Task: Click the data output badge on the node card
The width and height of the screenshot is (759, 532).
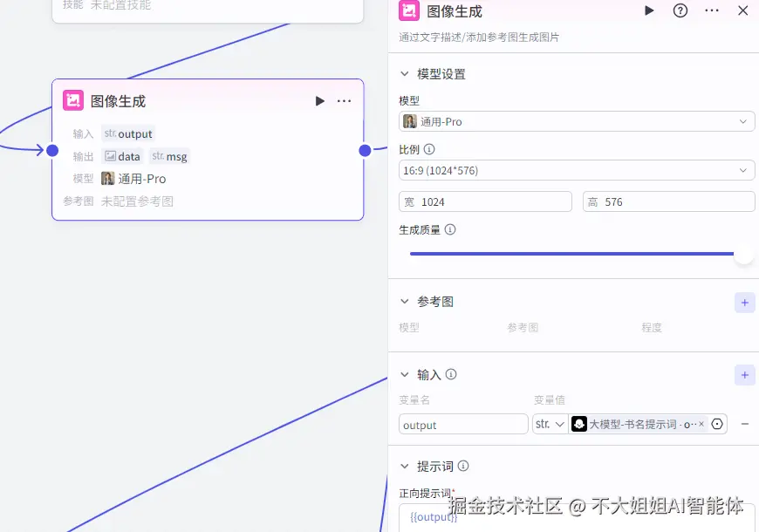Action: [123, 156]
